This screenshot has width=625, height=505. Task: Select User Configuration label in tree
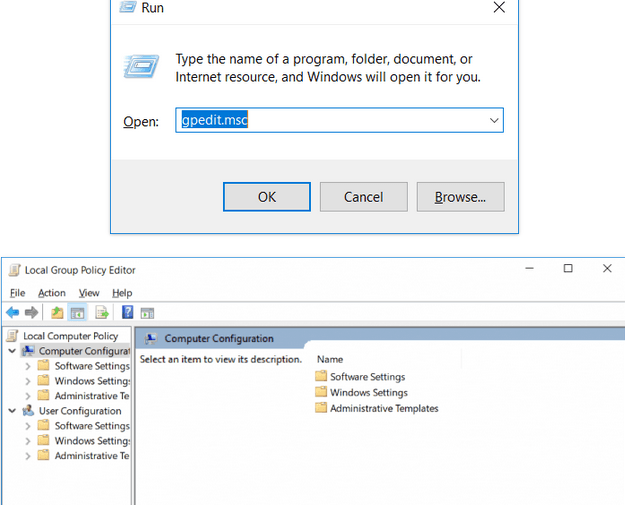80,411
